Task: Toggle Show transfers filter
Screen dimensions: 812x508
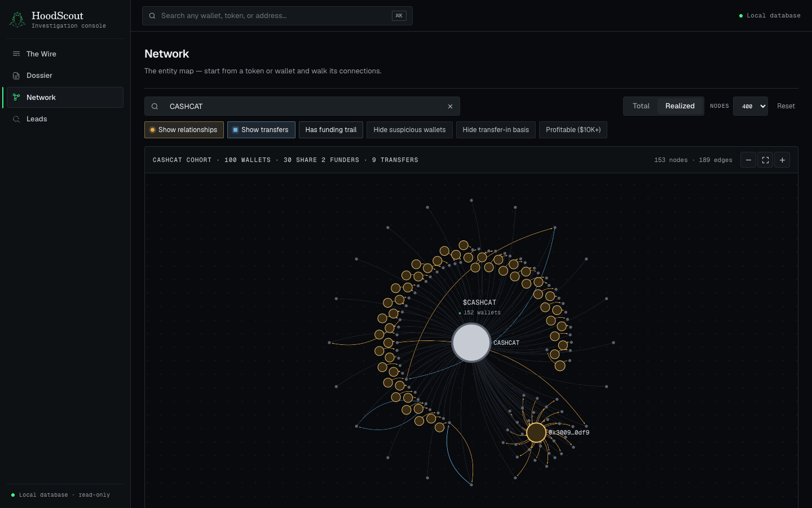Action: point(261,130)
